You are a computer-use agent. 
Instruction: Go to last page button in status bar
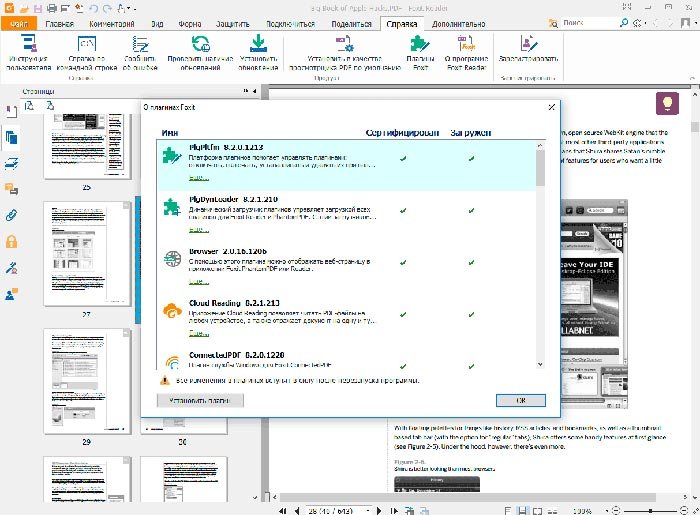(393, 511)
